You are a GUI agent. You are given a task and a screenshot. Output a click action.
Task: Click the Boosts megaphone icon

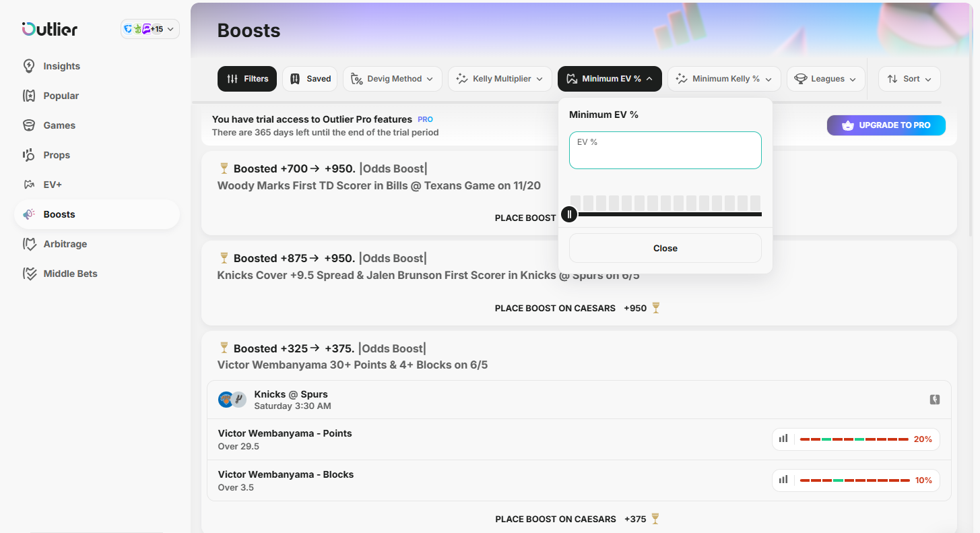tap(29, 214)
